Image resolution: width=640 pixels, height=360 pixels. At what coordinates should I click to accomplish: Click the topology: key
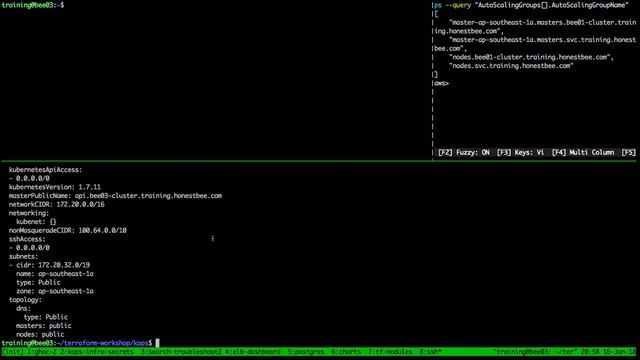[x=25, y=300]
